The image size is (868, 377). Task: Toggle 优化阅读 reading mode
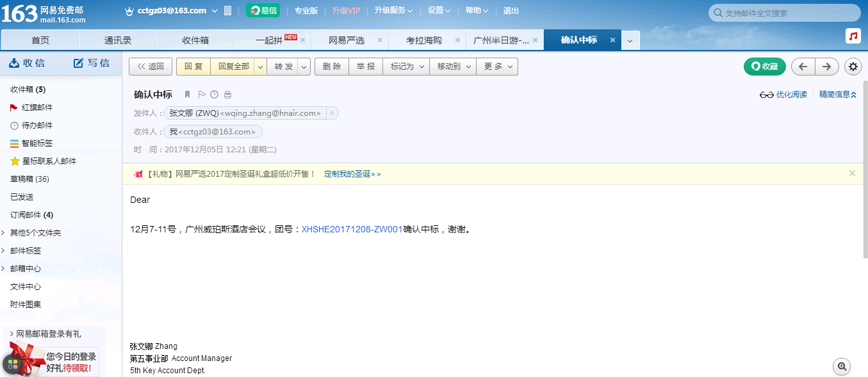pyautogui.click(x=783, y=95)
